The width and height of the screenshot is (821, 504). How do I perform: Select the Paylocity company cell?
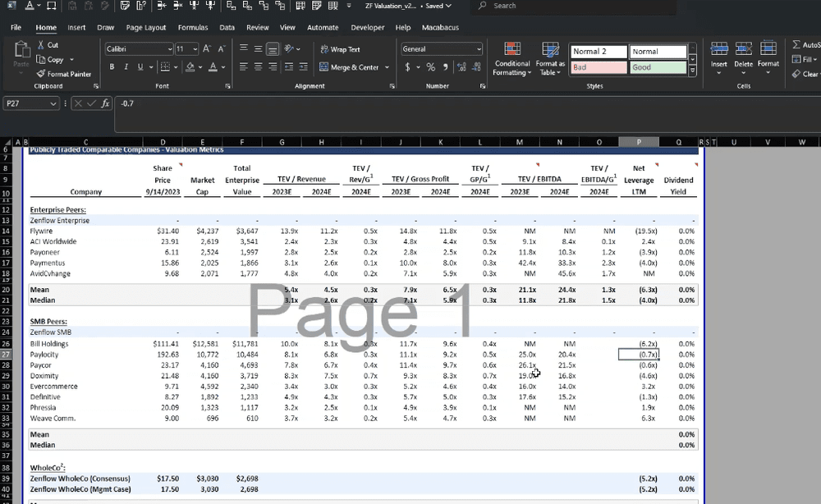(86, 355)
